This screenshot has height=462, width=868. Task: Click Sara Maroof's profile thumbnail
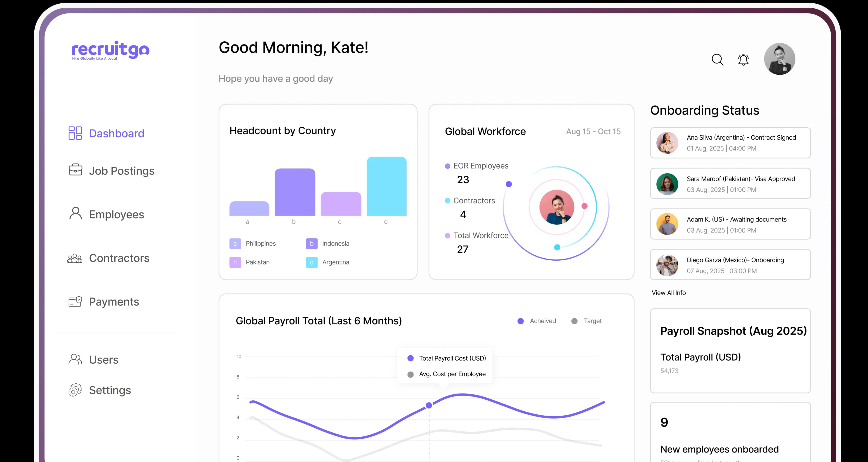667,184
